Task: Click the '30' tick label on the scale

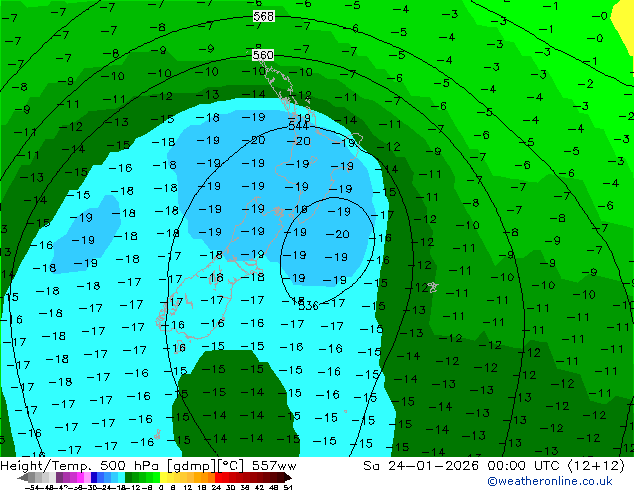Action: (231, 487)
